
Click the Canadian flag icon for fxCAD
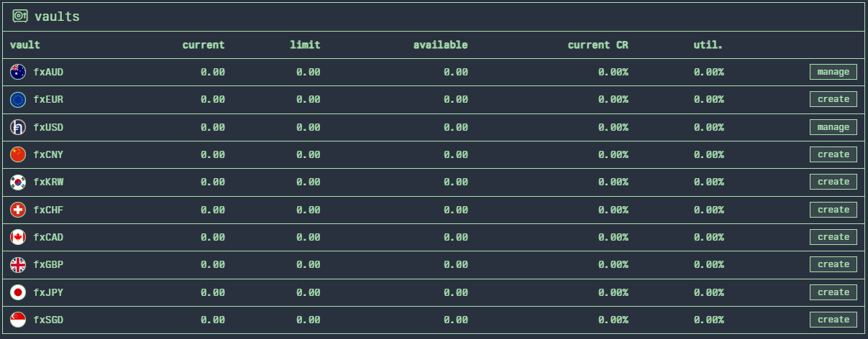pos(18,237)
